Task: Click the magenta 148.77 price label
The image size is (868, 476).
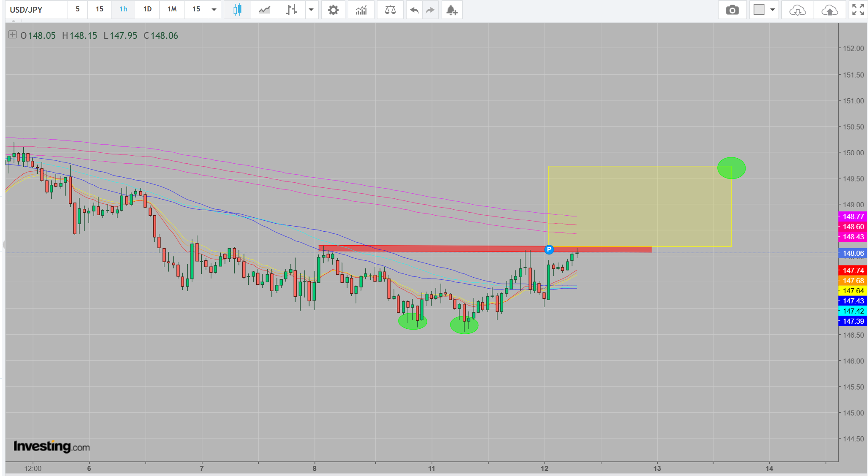Action: 853,216
